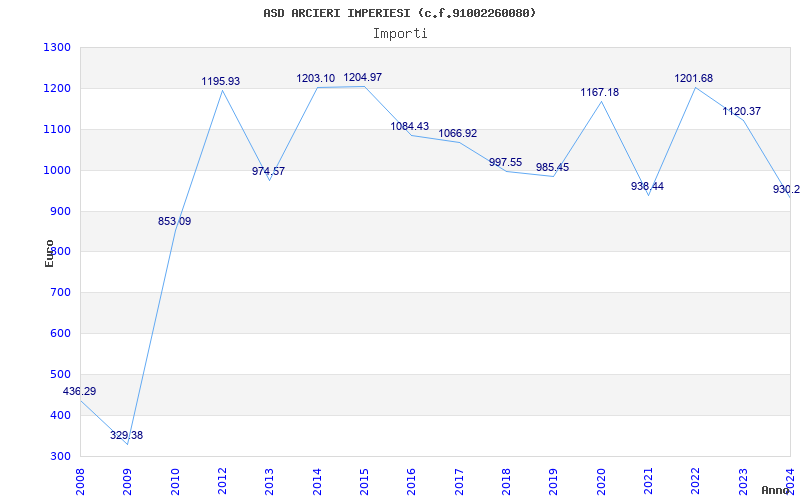Click the 2010 x-axis year label
Screen dimensions: 800x500
[x=175, y=481]
